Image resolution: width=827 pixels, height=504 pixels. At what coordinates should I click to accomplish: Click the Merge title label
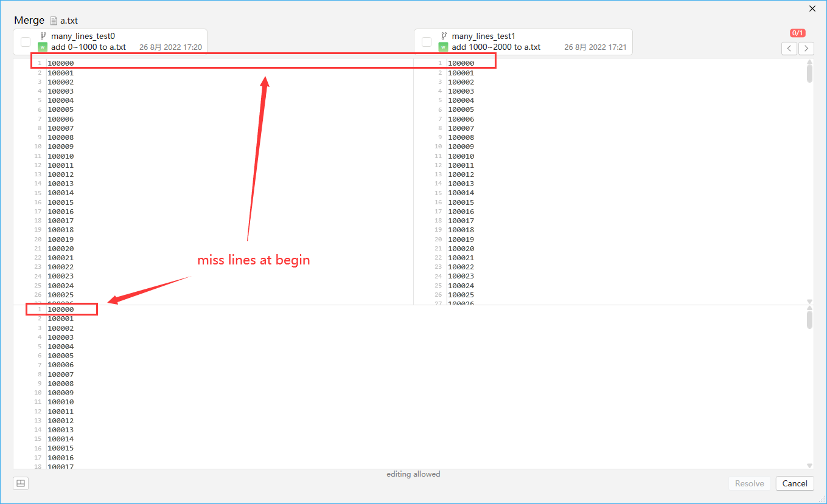[x=29, y=20]
